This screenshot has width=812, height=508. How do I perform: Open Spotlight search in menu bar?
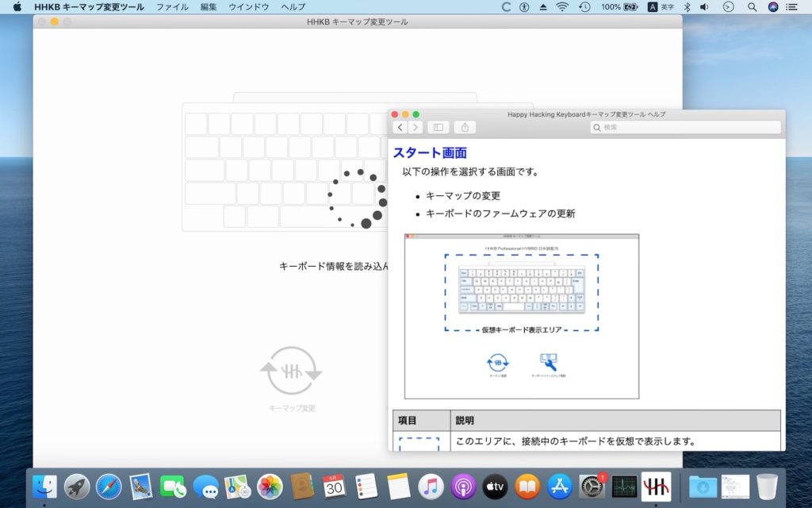point(752,6)
